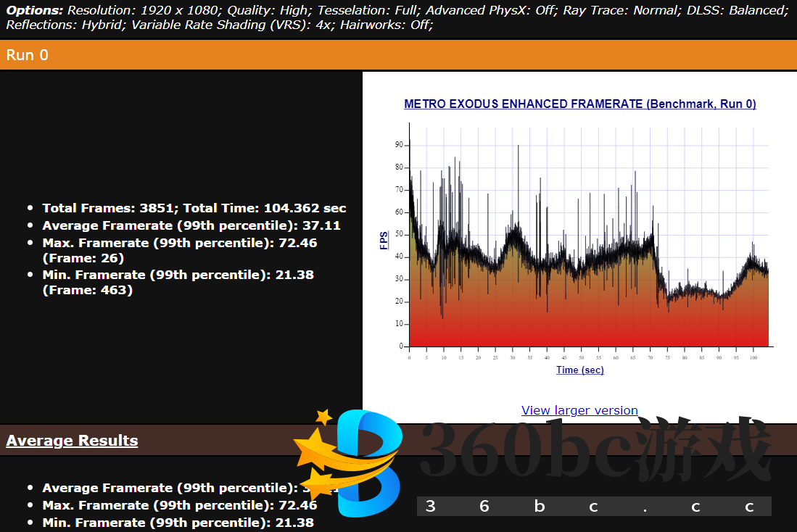Click the 36bc.cc watermark text
797x532 pixels.
point(593,506)
